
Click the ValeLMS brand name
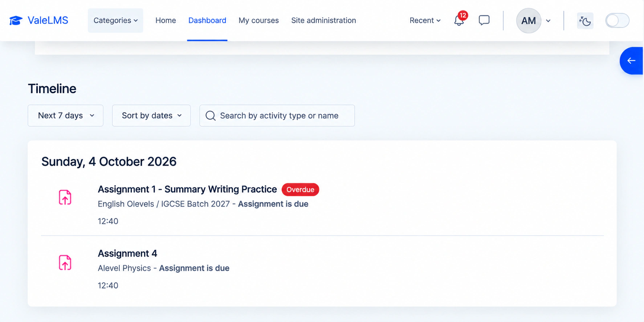click(48, 20)
